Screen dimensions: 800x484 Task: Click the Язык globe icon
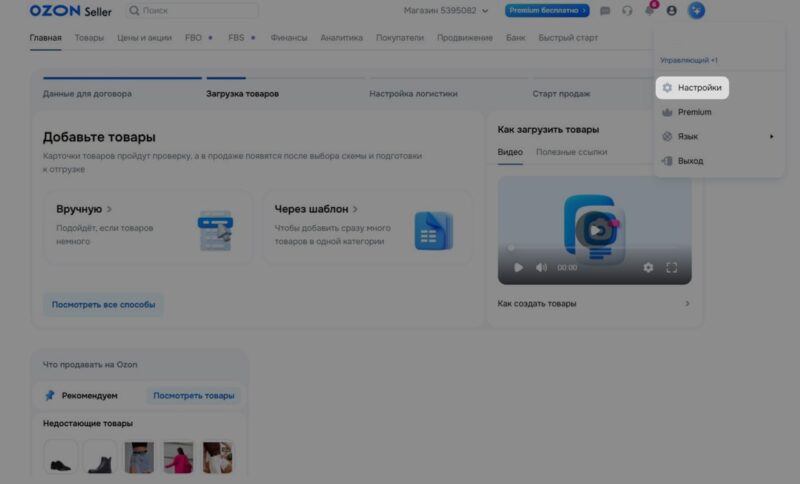pyautogui.click(x=667, y=137)
